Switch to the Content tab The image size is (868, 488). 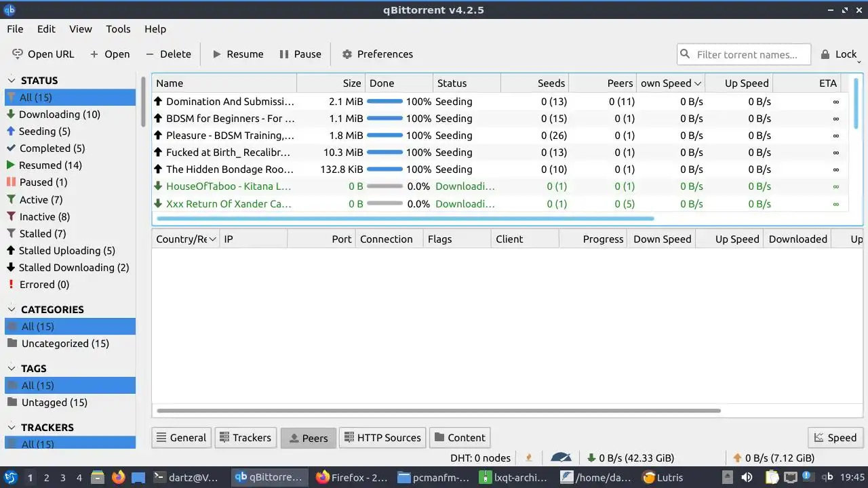click(x=460, y=438)
